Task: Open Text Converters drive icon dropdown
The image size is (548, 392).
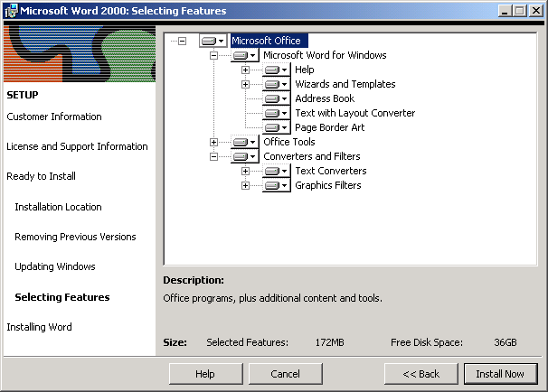Action: [277, 171]
